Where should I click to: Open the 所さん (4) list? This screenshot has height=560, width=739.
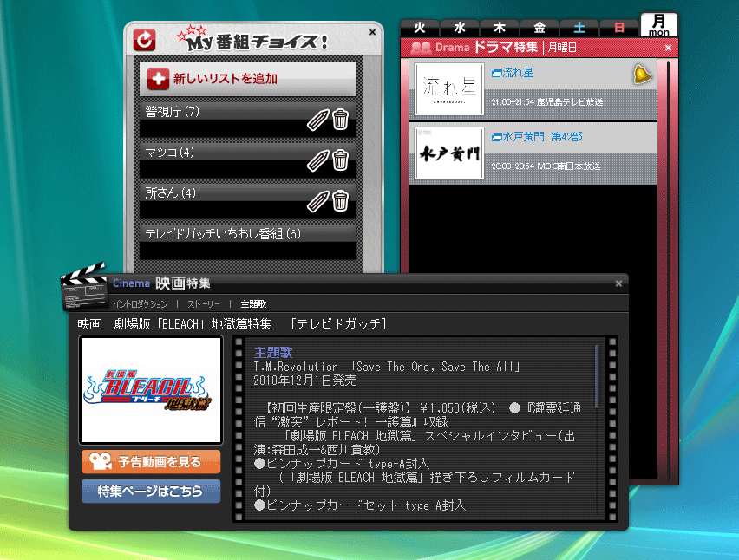(x=248, y=200)
